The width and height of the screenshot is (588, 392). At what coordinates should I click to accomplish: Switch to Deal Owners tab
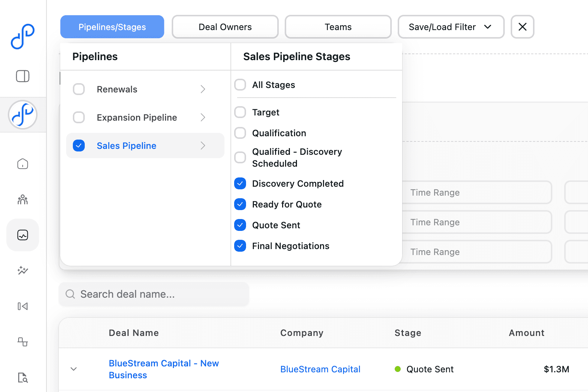[x=225, y=27]
